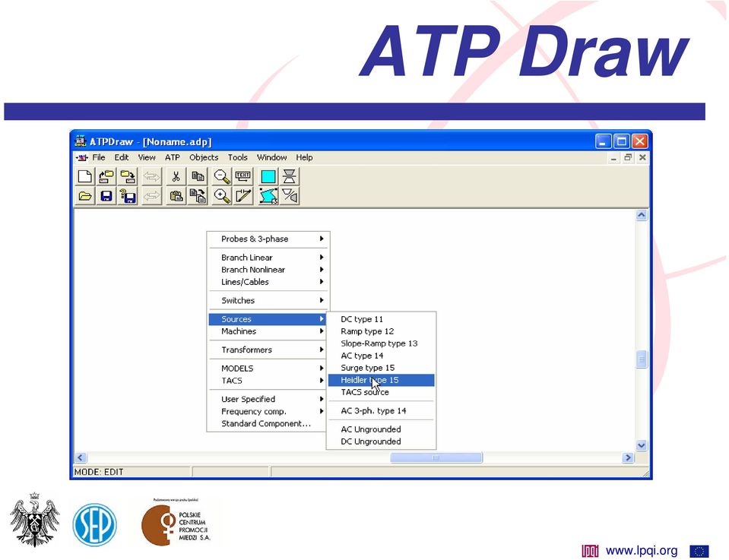Paste with the clipboard icon

(176, 196)
